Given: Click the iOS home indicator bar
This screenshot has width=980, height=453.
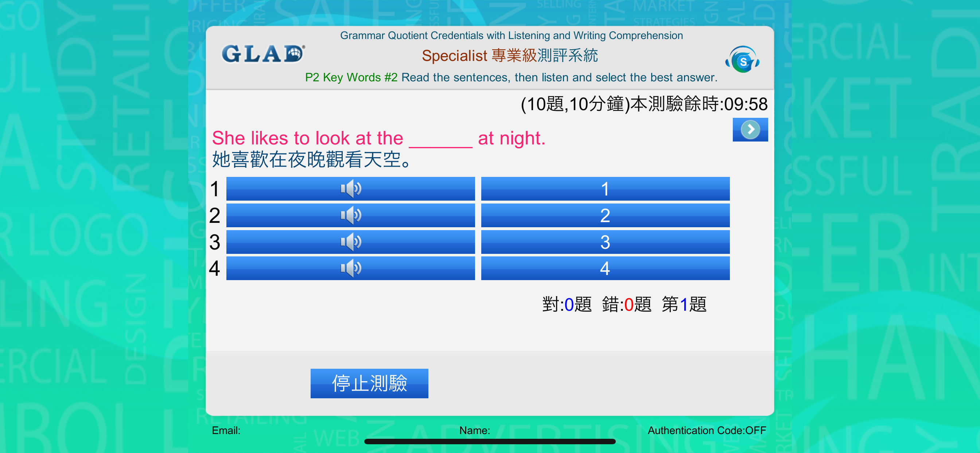Looking at the screenshot, I should click(x=490, y=442).
